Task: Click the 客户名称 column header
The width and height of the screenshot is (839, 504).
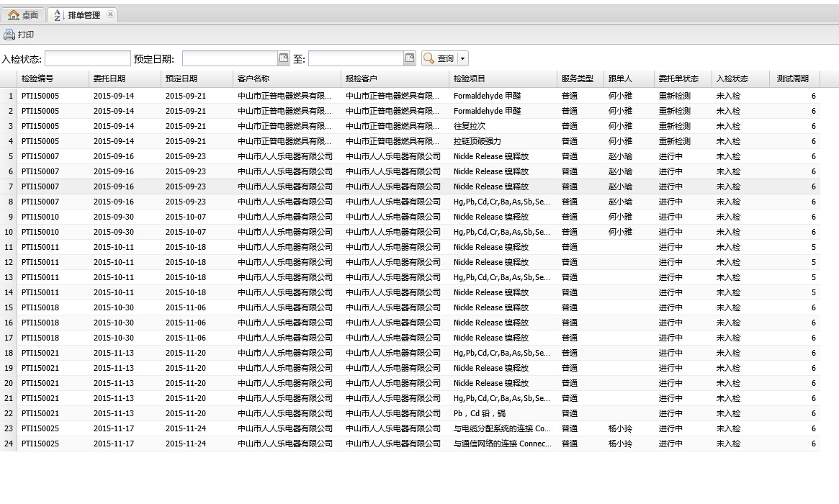Action: (x=254, y=78)
